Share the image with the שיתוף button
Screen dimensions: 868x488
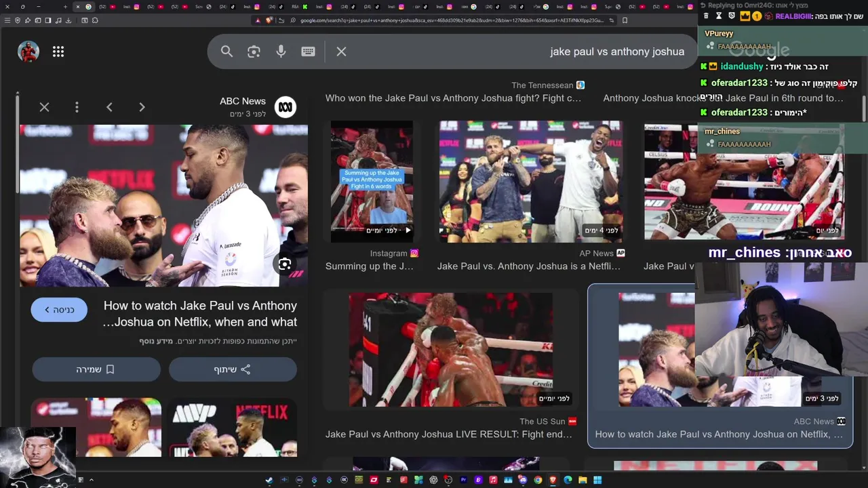(x=233, y=369)
